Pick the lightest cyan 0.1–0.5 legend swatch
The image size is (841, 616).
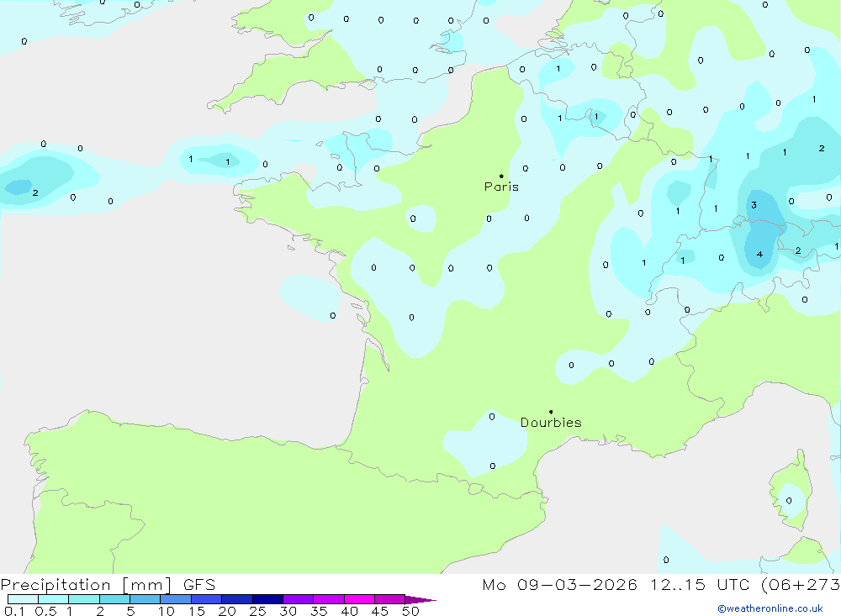pyautogui.click(x=23, y=599)
